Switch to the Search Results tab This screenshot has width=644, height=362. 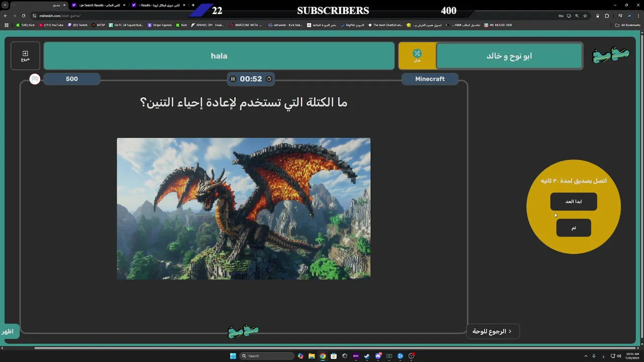tap(99, 5)
